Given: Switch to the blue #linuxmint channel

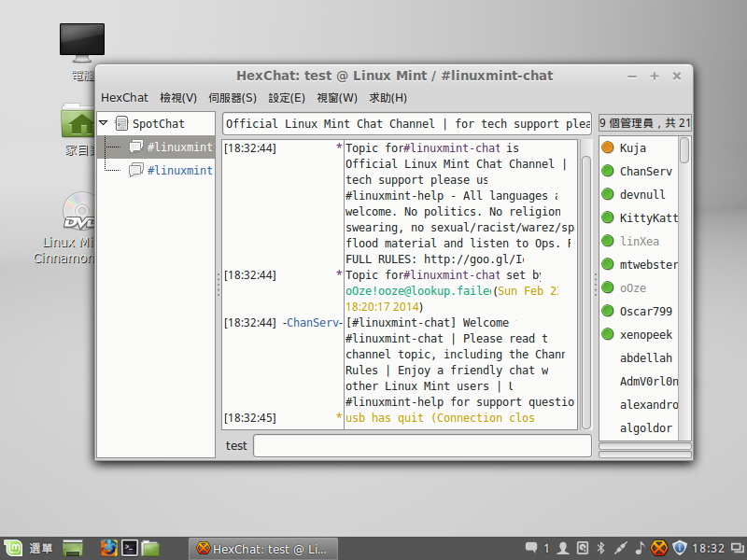Looking at the screenshot, I should coord(179,170).
